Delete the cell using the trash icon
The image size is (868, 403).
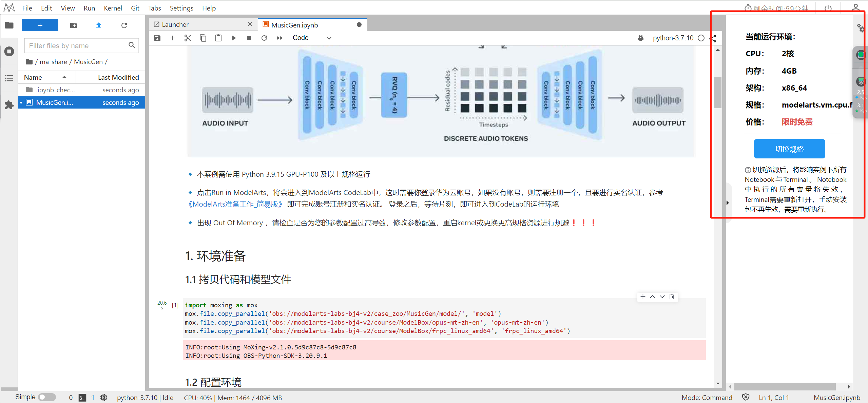click(x=672, y=297)
